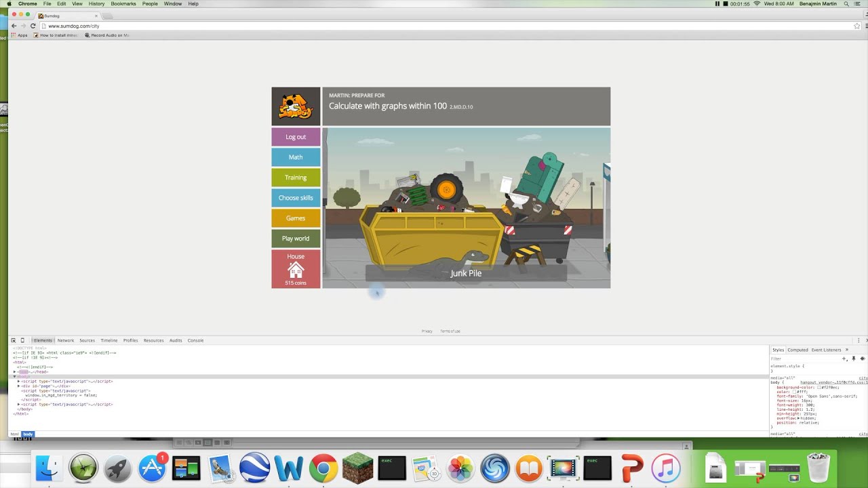Open the Games page
This screenshot has width=868, height=488.
tap(296, 218)
